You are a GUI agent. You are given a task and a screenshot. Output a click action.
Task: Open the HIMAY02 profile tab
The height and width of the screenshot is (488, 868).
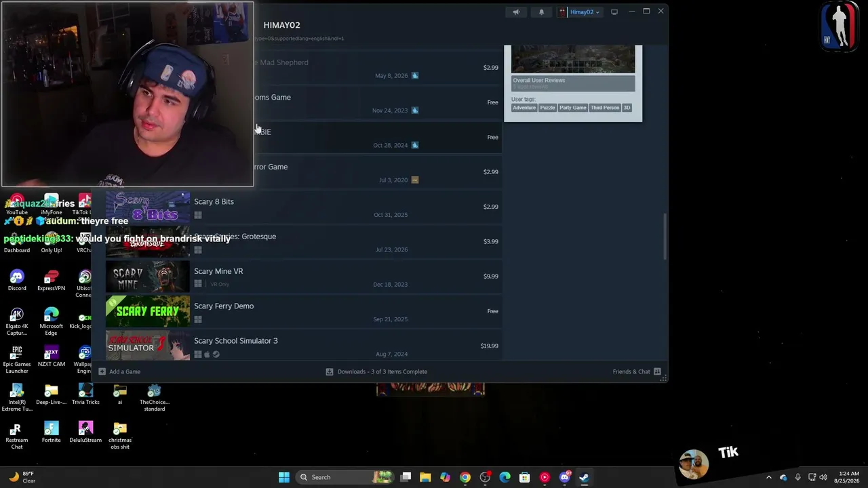coord(281,25)
